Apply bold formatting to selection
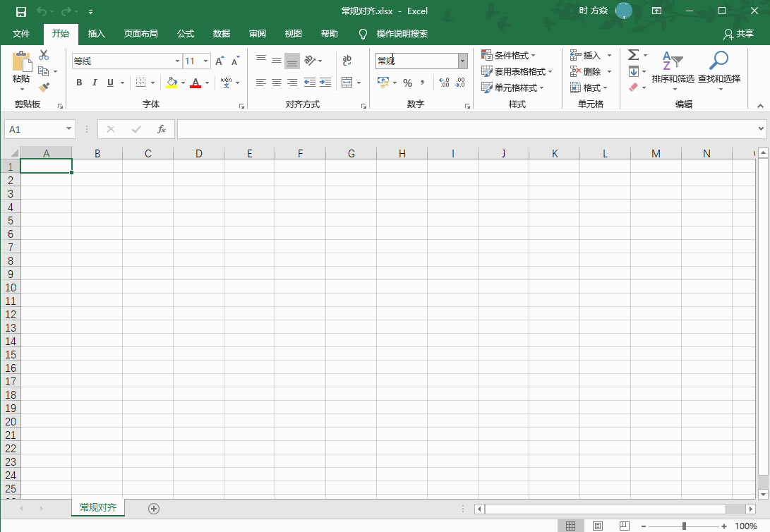The image size is (770, 532). tap(79, 83)
